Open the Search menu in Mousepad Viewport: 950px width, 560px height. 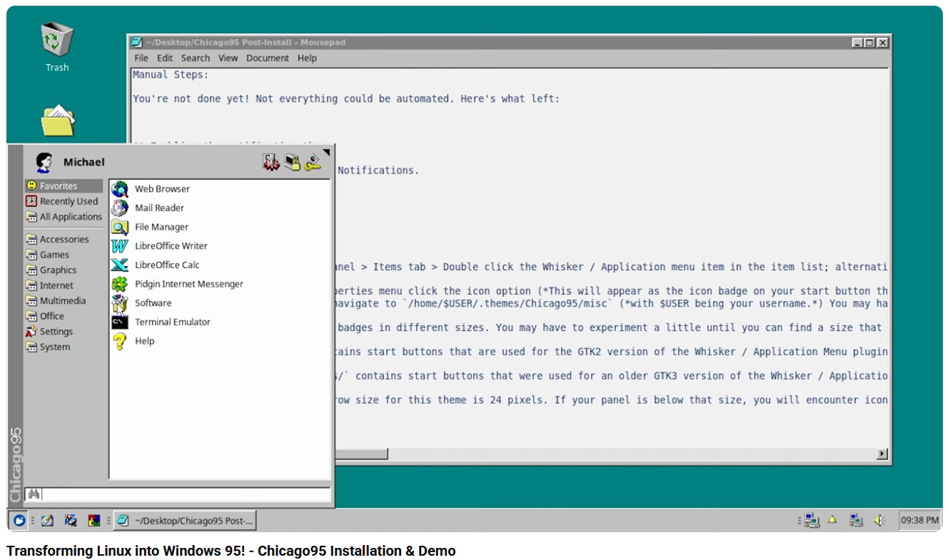[196, 58]
